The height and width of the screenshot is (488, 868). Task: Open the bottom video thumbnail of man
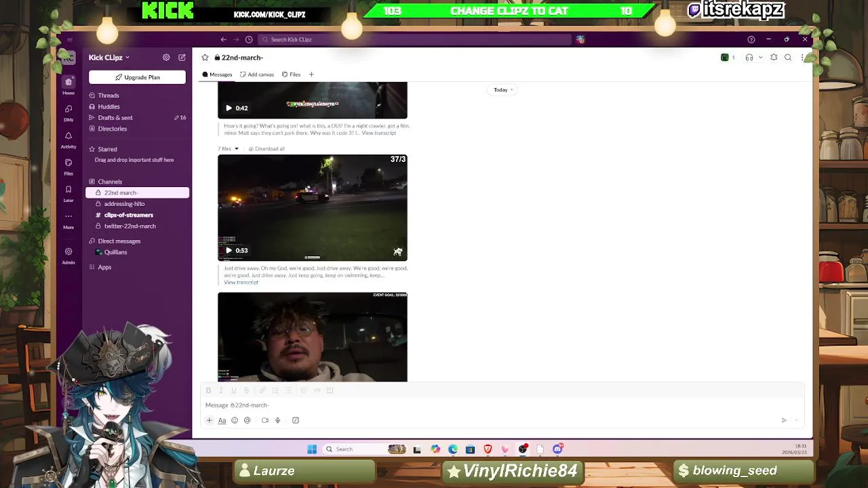click(313, 337)
